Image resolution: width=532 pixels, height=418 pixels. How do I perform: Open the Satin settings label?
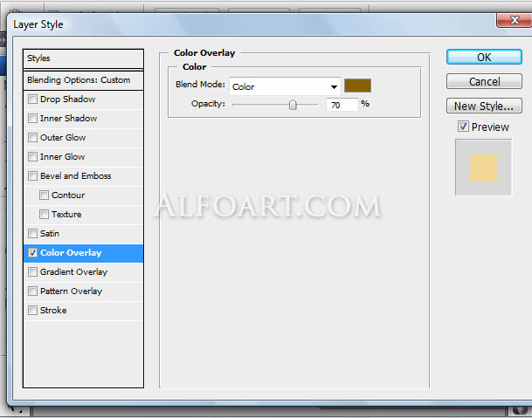50,233
